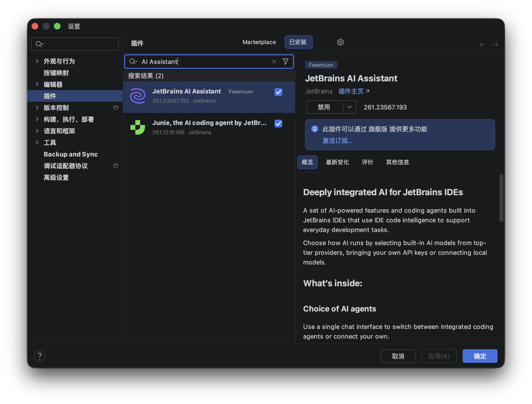Focus the plugin search field with AI Assistant
The image size is (532, 404).
point(209,62)
